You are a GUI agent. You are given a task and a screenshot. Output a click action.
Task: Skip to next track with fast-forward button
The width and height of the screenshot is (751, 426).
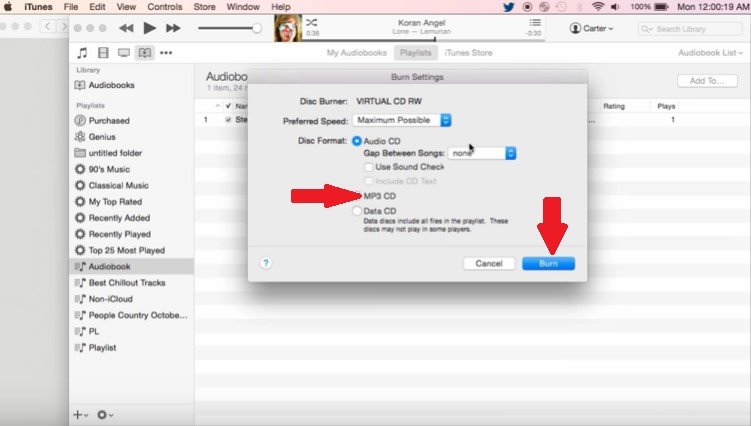(x=173, y=28)
